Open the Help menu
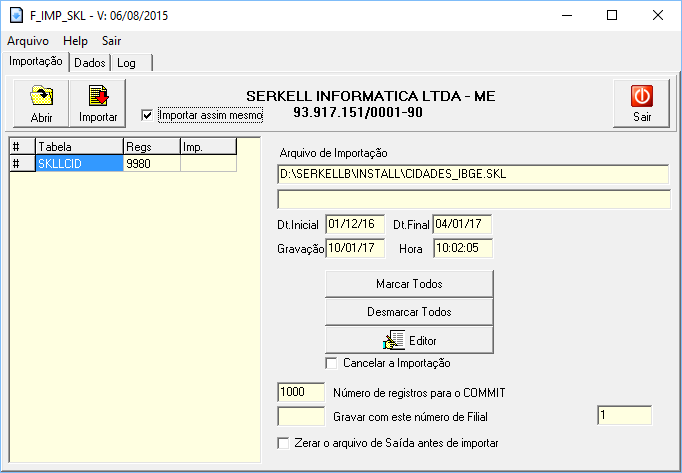The width and height of the screenshot is (682, 473). pos(75,41)
